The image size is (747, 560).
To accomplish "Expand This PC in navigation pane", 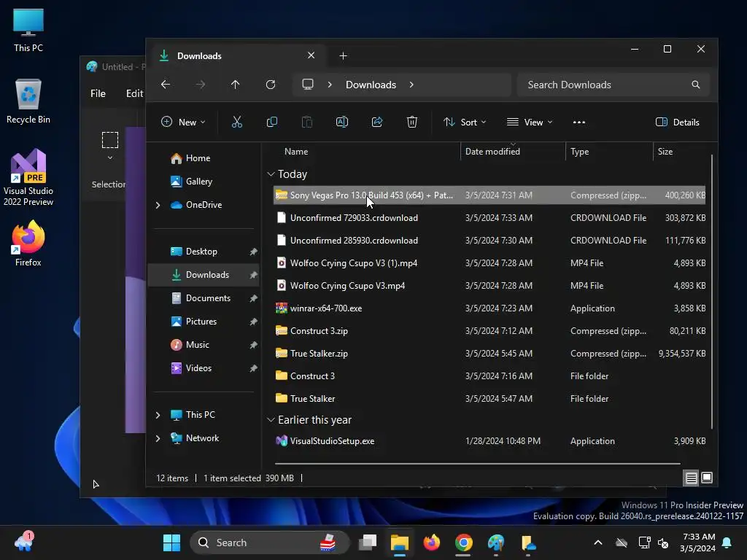I will [158, 415].
